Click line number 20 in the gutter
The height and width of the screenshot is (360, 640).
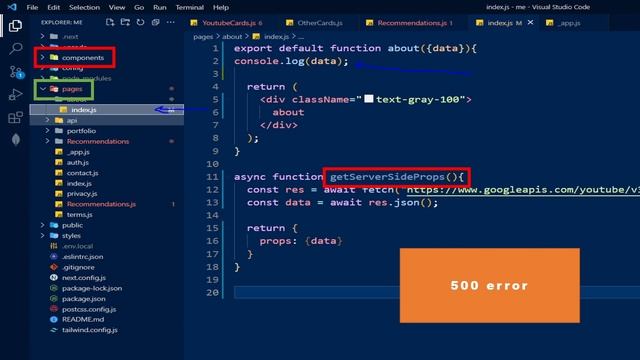212,293
